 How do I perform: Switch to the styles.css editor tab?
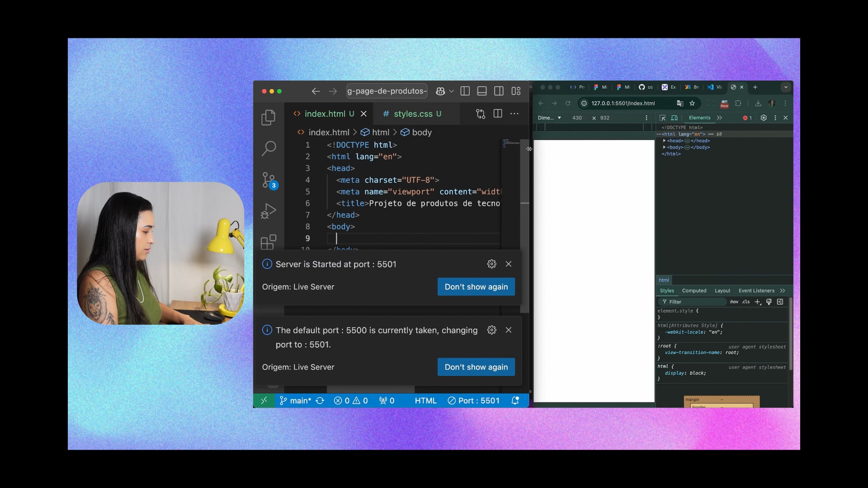pos(412,114)
